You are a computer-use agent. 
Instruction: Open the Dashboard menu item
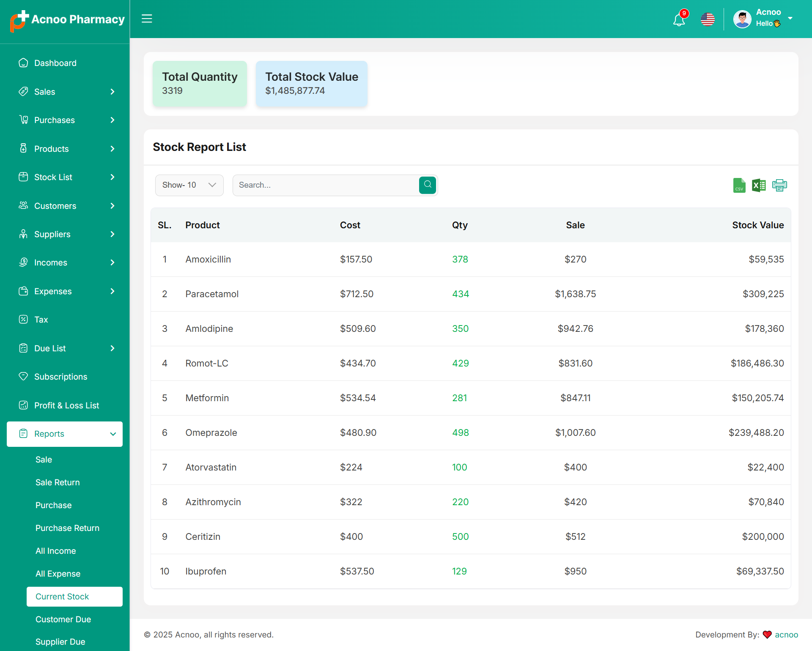click(x=55, y=63)
